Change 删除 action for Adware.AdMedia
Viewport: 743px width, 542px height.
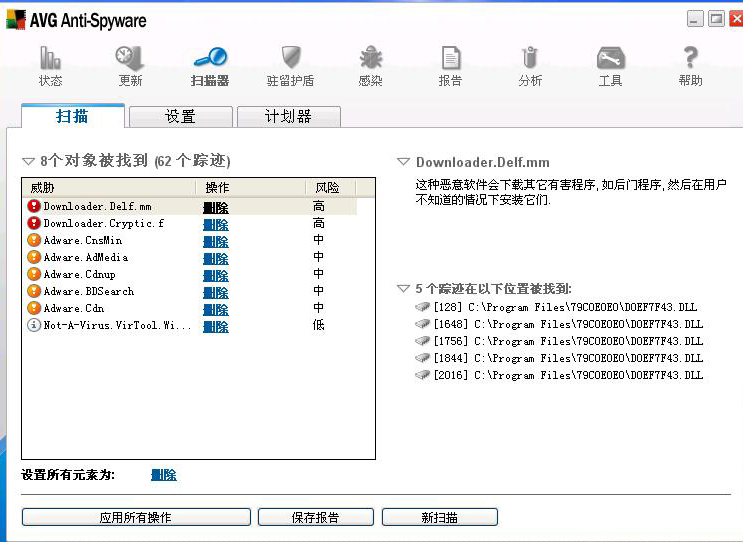216,259
